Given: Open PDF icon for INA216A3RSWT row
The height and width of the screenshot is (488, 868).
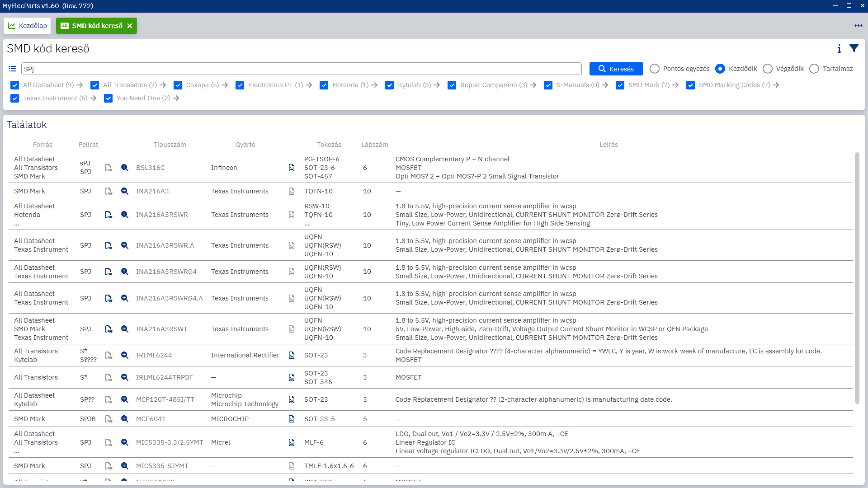Looking at the screenshot, I should (108, 329).
